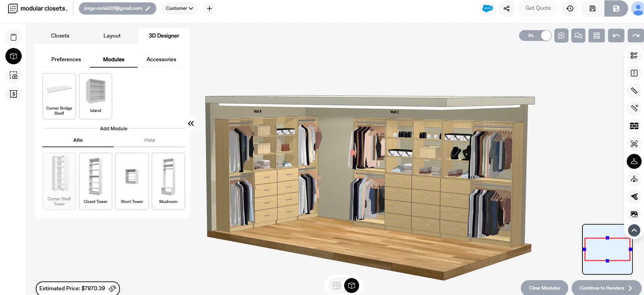Add the Island module
Image resolution: width=644 pixels, height=295 pixels.
pos(95,96)
